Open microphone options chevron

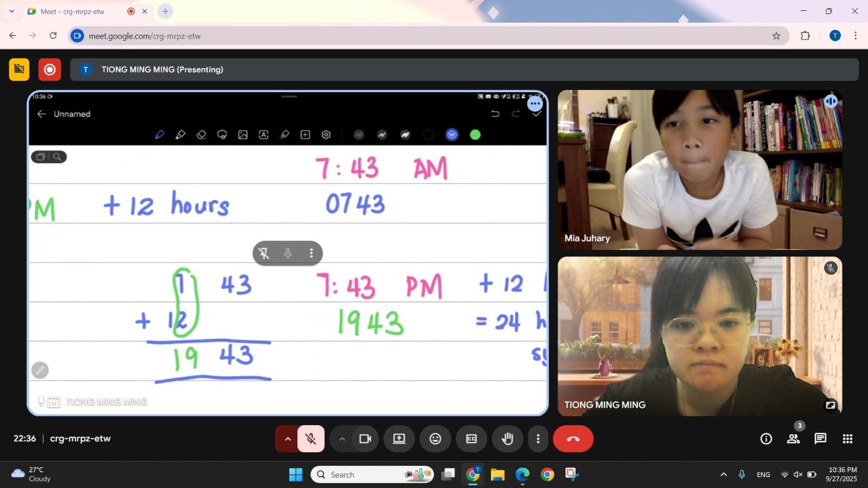(288, 439)
